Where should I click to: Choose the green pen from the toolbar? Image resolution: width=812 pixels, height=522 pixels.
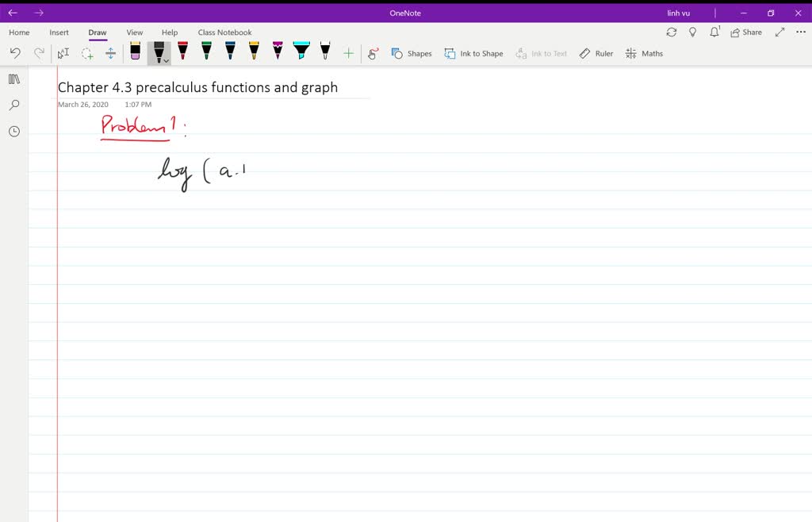pyautogui.click(x=205, y=52)
